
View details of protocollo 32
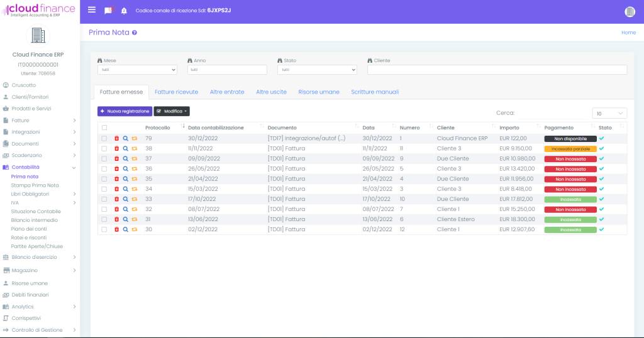pos(126,209)
